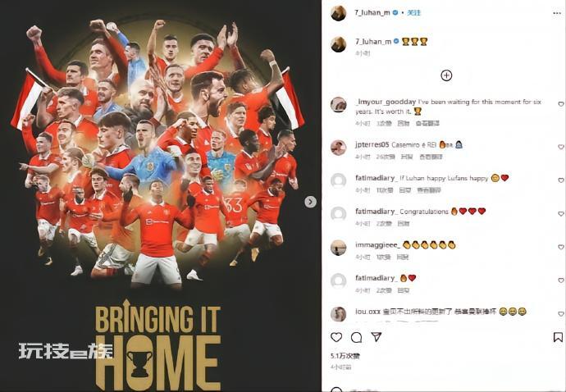
Task: View the 5.1万 likes count list
Action: (345, 356)
